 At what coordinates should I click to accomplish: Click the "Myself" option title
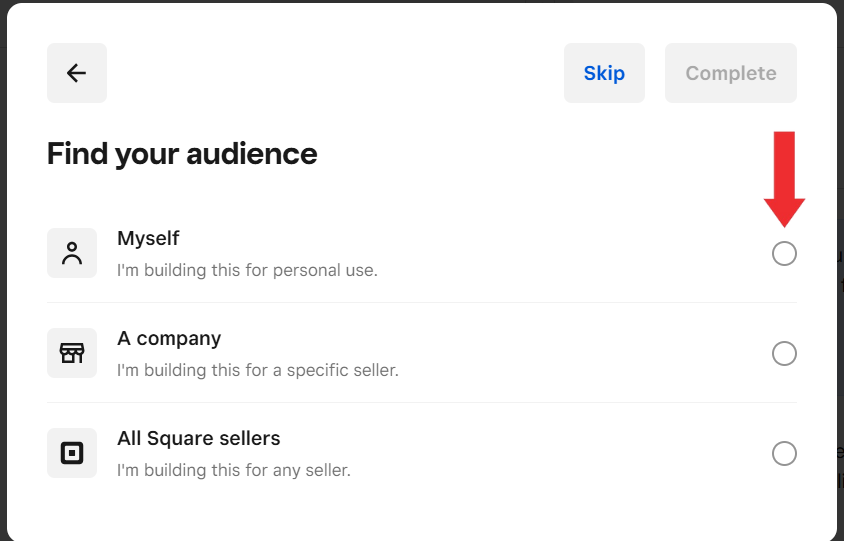pyautogui.click(x=148, y=239)
